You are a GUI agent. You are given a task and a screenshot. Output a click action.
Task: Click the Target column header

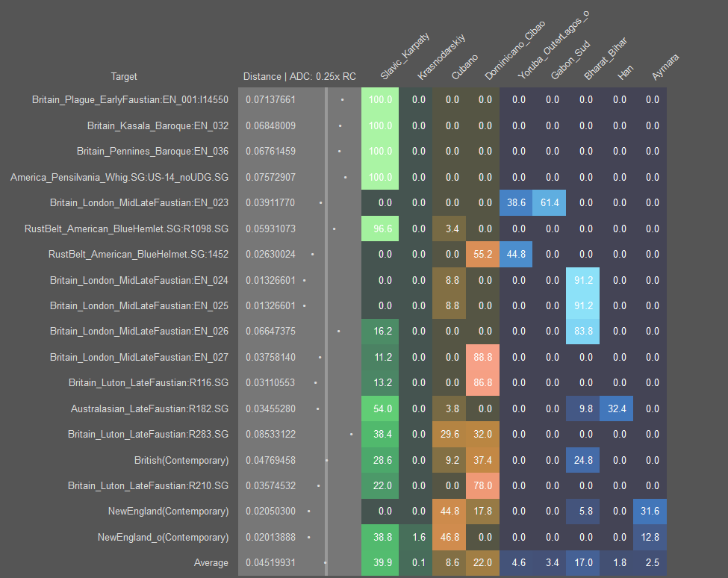tap(123, 77)
